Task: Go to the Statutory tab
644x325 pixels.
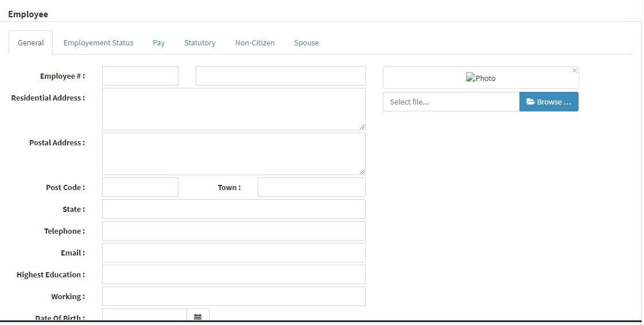Action: point(200,43)
